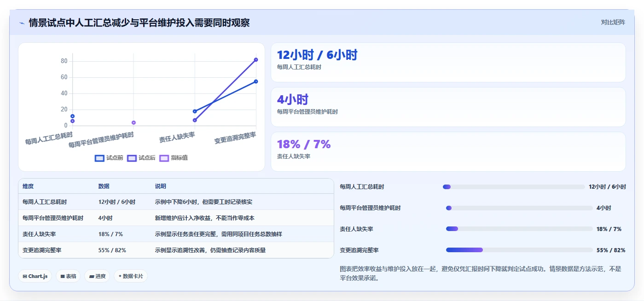Screen dimensions: 644x301
Task: Click the 每周平台管理员维护耗时 progress bar
Action: point(519,208)
